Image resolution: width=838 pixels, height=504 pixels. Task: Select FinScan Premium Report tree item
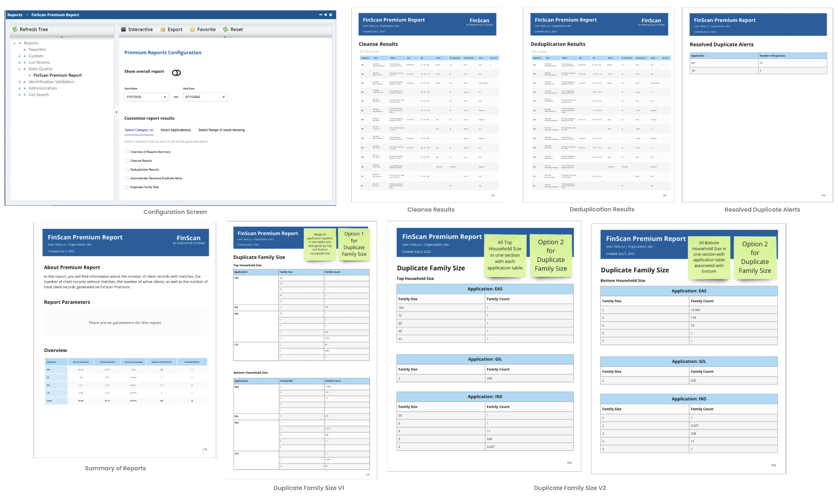(x=58, y=75)
